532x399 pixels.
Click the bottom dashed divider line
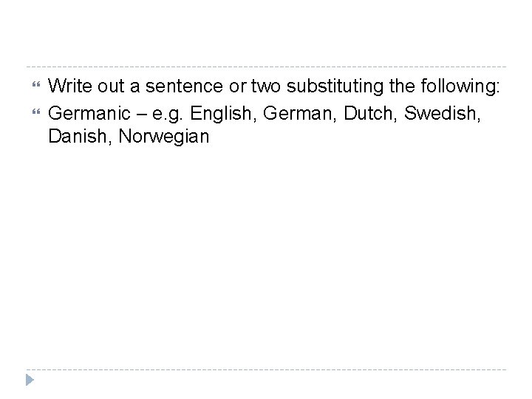(x=266, y=369)
